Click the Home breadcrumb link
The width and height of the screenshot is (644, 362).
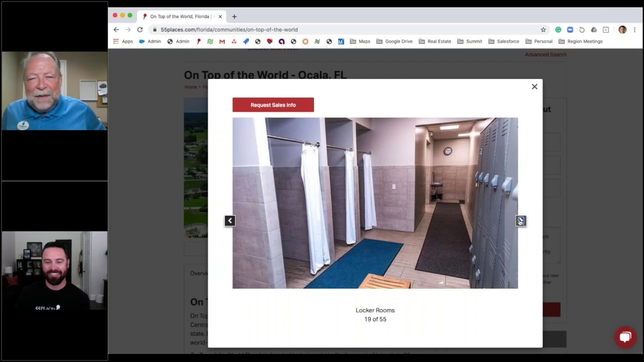pos(190,87)
